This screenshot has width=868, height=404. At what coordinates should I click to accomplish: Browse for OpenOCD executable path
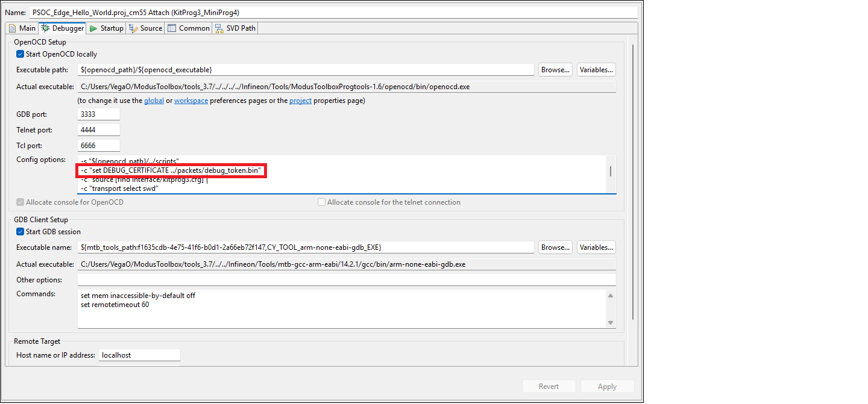click(555, 70)
